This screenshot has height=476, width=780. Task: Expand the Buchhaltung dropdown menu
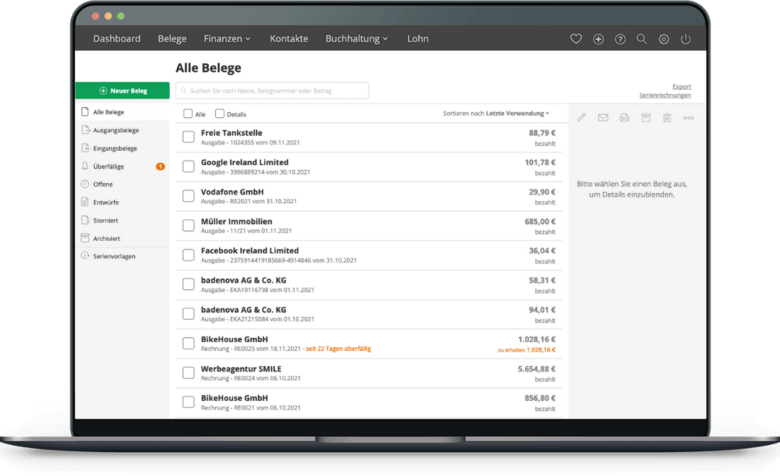[356, 39]
